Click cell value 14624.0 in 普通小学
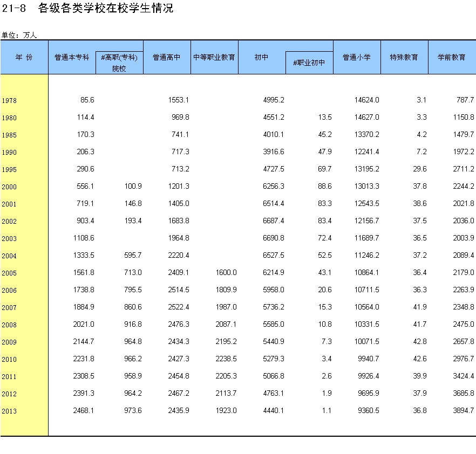The image size is (476, 454). tap(367, 100)
